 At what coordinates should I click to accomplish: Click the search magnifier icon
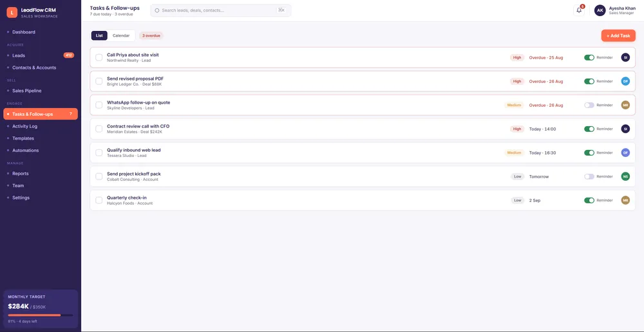click(x=157, y=10)
